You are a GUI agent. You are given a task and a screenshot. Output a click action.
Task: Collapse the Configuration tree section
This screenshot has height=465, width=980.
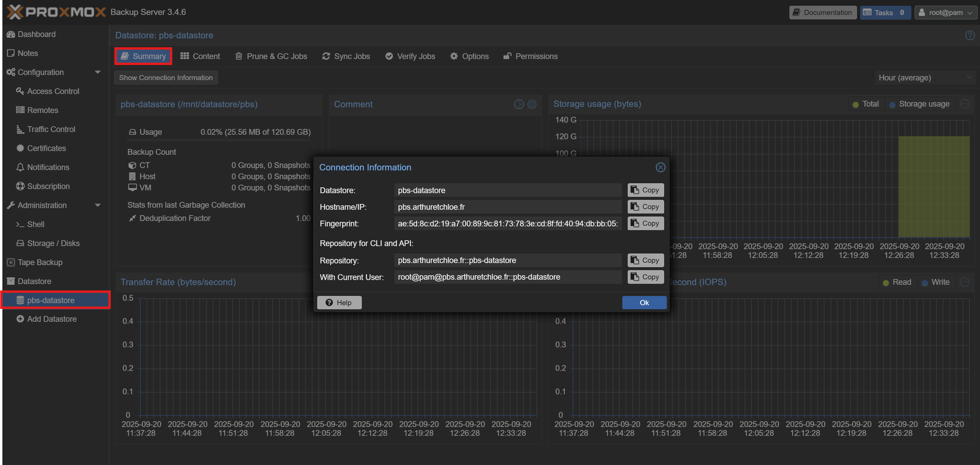(x=98, y=72)
